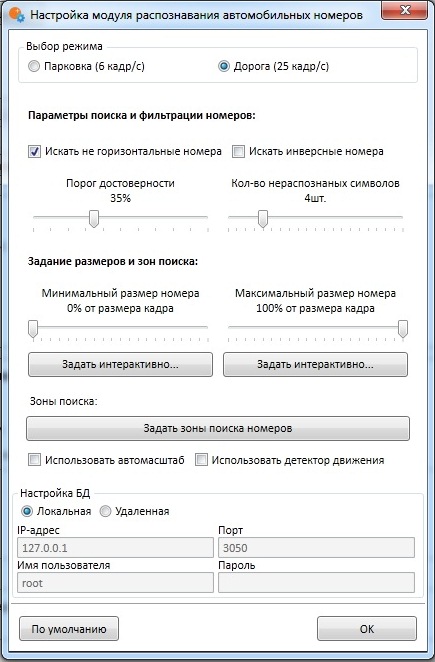
Task: Click the Максимальный размер номера slider handle
Action: tap(403, 329)
